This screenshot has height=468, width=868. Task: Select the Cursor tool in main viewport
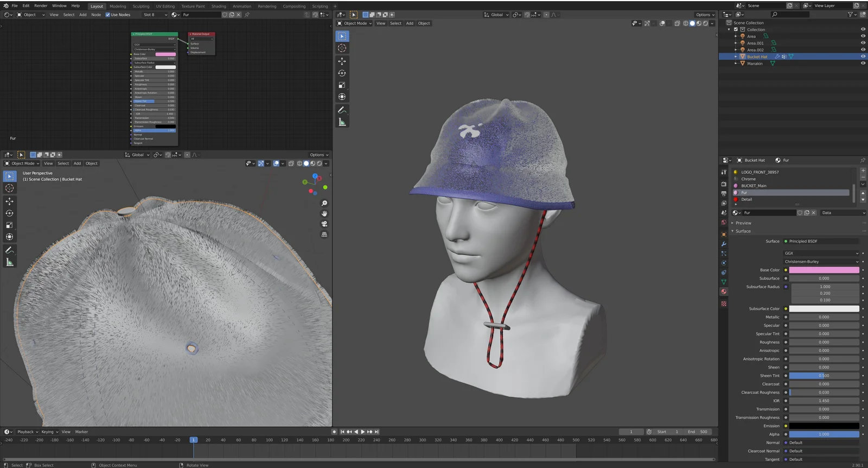[x=342, y=48]
